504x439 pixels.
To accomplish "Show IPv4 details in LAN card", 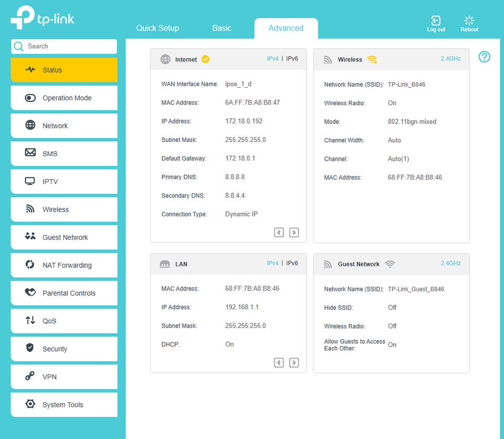I will 272,263.
